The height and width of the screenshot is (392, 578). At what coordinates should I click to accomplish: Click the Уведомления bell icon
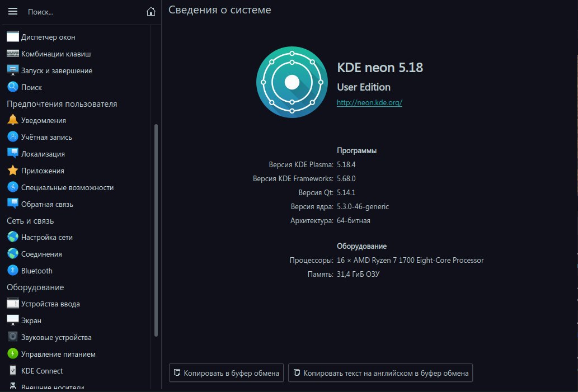click(12, 120)
